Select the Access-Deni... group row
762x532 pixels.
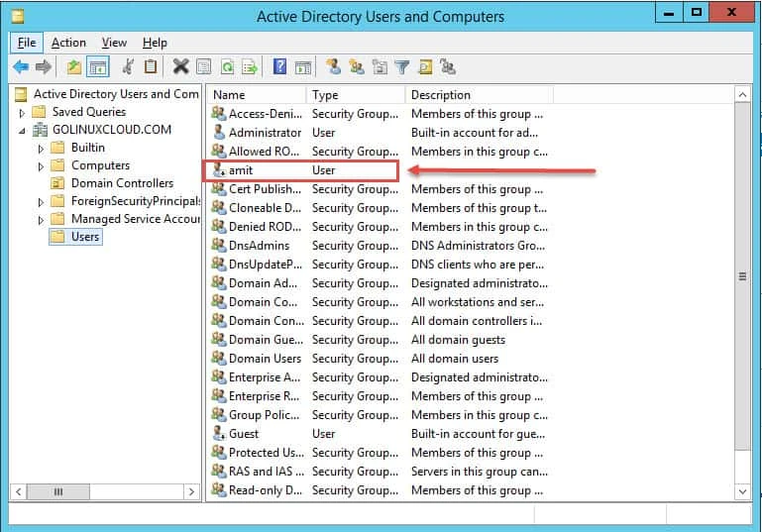(x=381, y=114)
